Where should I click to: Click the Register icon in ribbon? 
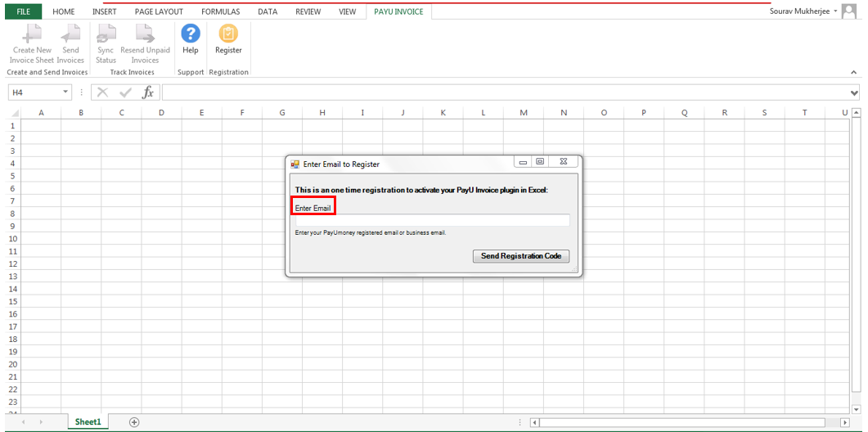coord(228,34)
